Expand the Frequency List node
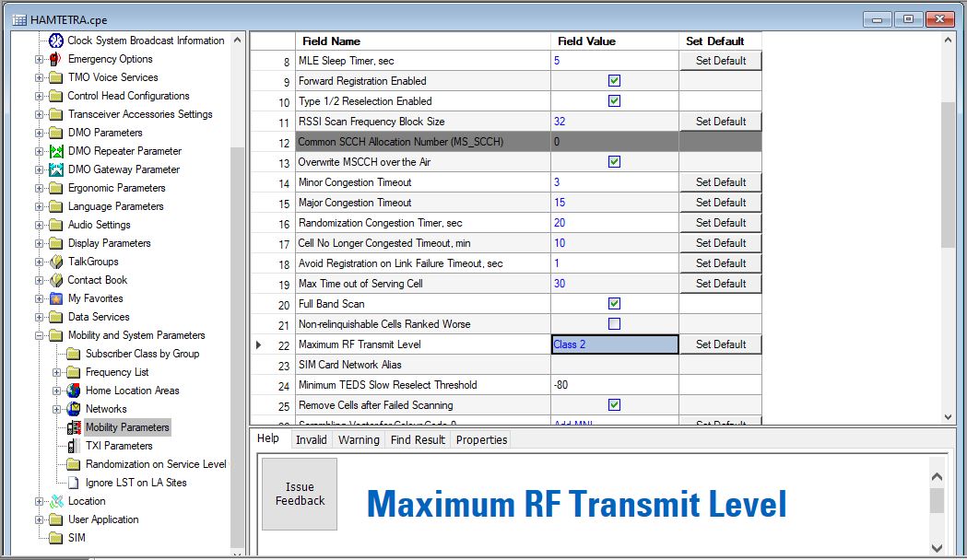The image size is (967, 560). [x=57, y=372]
